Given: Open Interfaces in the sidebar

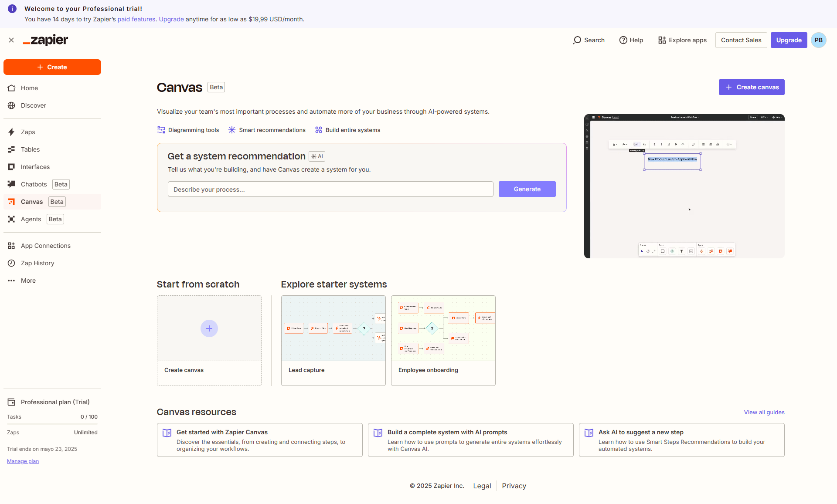Looking at the screenshot, I should [x=52, y=167].
